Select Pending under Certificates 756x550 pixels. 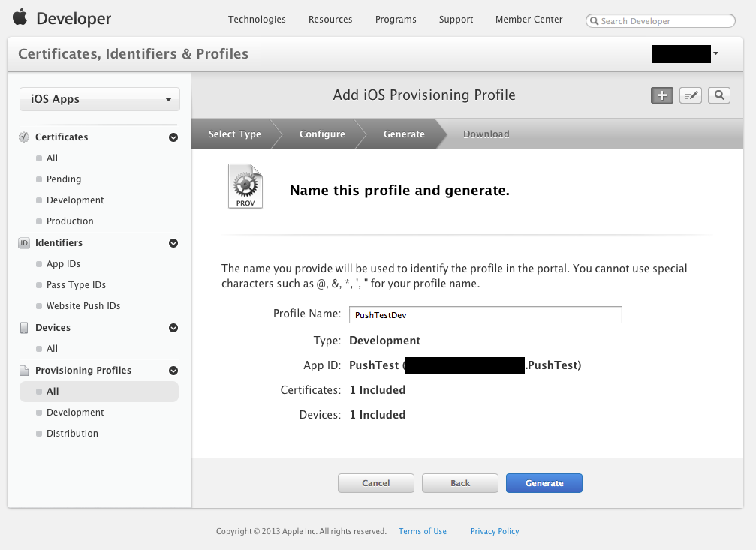[x=64, y=179]
